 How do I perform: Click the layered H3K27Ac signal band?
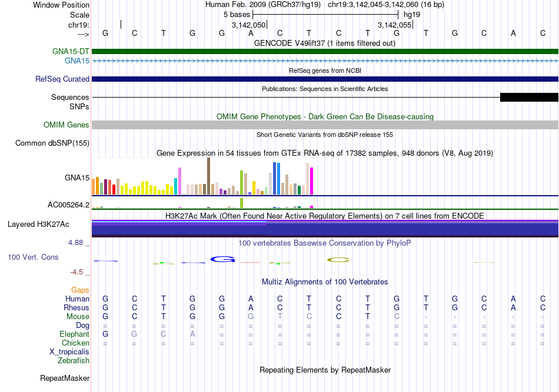click(325, 229)
